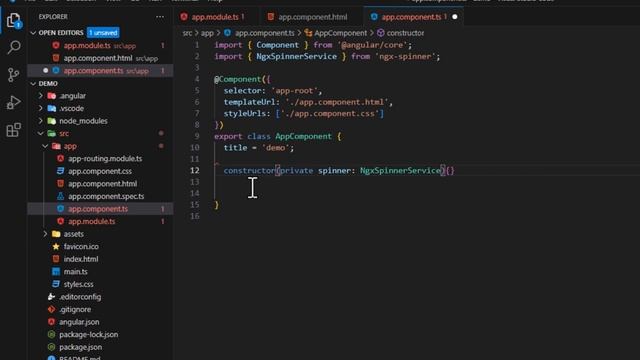The width and height of the screenshot is (640, 360).
Task: Click line number 12 in gutter
Action: pyautogui.click(x=195, y=171)
